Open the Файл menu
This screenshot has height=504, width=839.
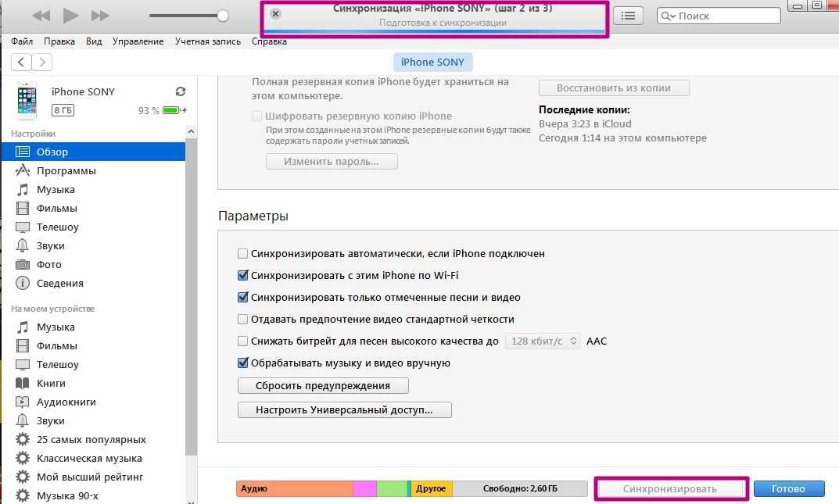[x=23, y=41]
